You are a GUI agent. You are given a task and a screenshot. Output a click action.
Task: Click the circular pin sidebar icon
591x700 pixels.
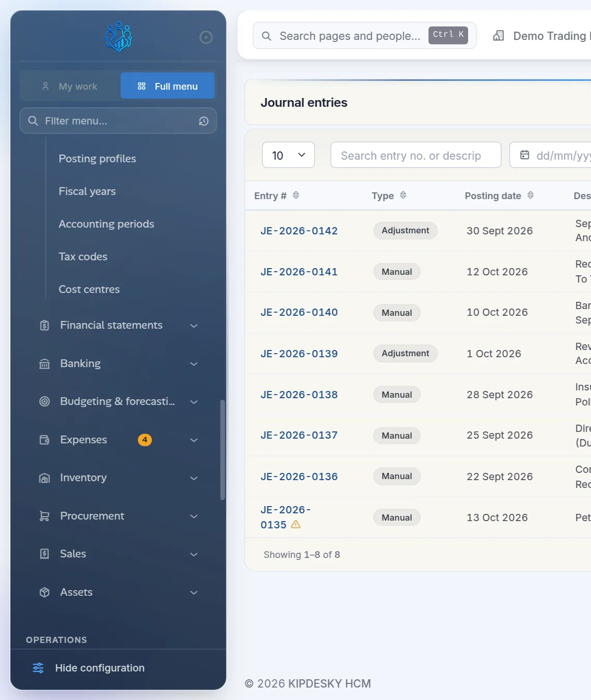click(x=206, y=37)
